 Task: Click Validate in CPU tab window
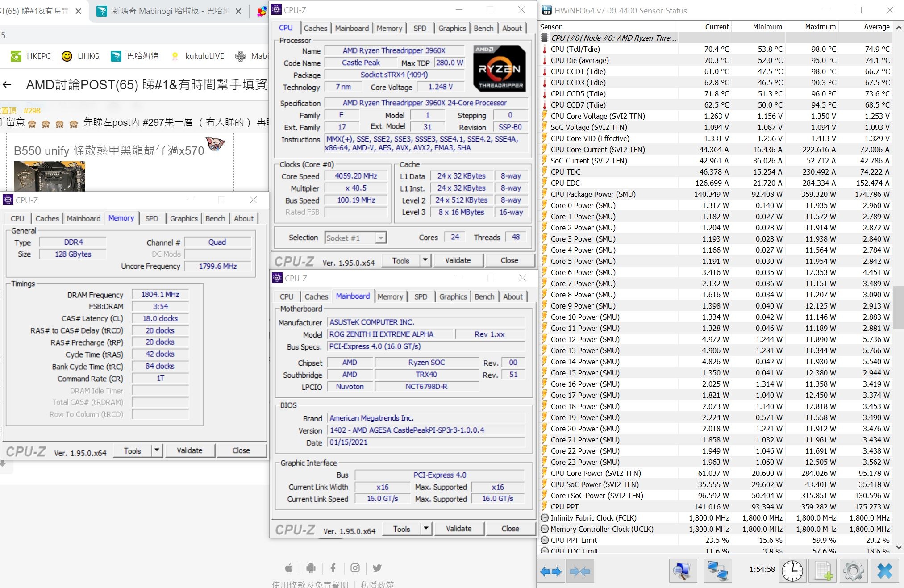click(x=458, y=260)
